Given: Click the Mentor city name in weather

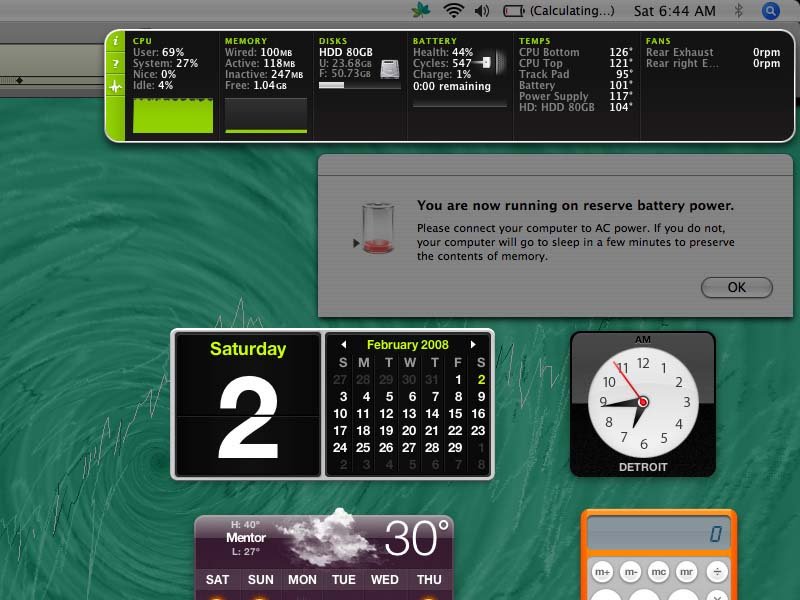Looking at the screenshot, I should 246,537.
